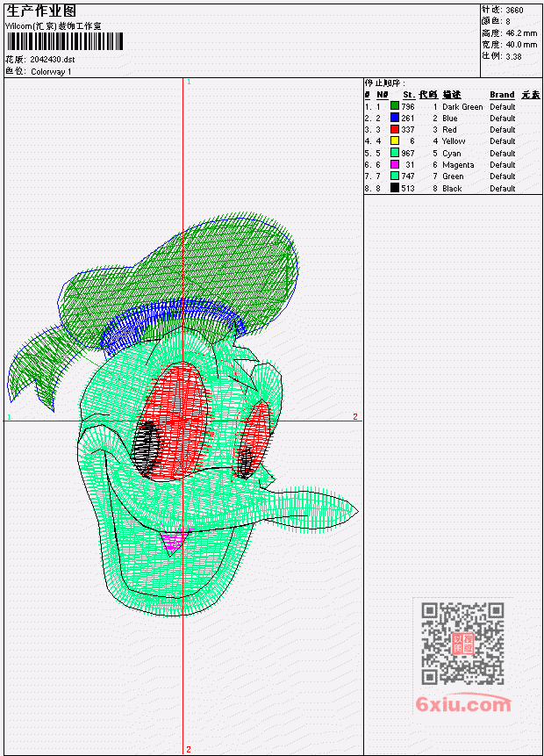Click the 'Magenta' description text
This screenshot has width=544, height=756.
click(458, 165)
